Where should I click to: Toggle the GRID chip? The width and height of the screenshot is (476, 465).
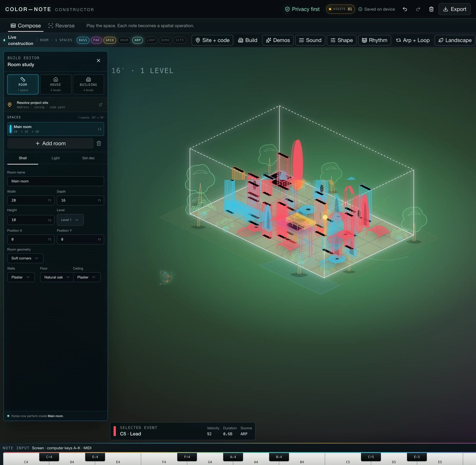[x=110, y=40]
